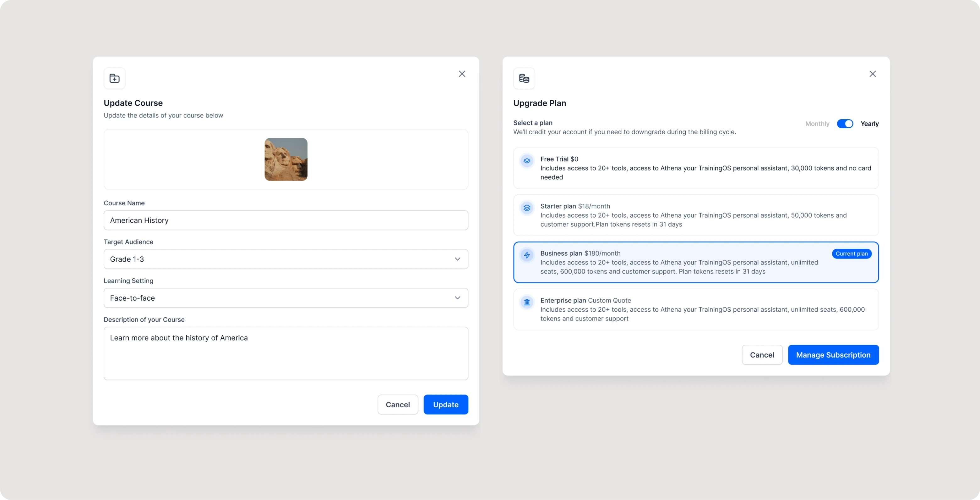Click the Grade 1-3 dropdown chevron
Screen dimensions: 980x500
tap(457, 259)
